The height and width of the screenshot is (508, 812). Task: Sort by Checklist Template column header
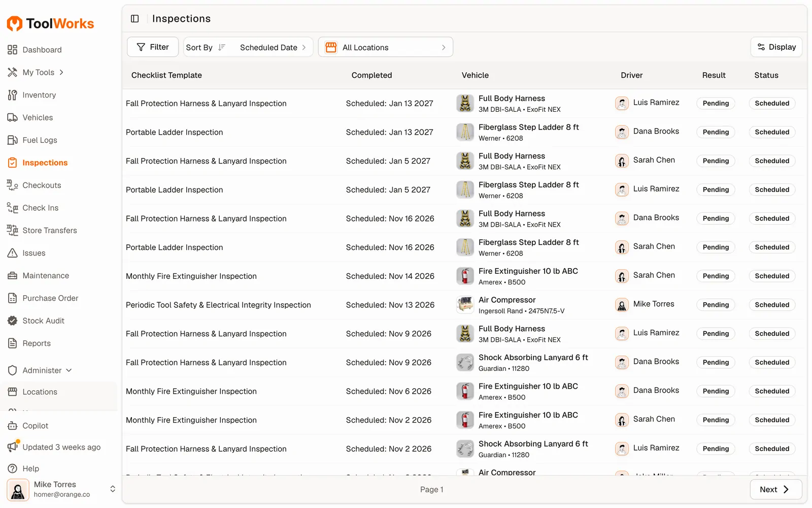pyautogui.click(x=166, y=75)
